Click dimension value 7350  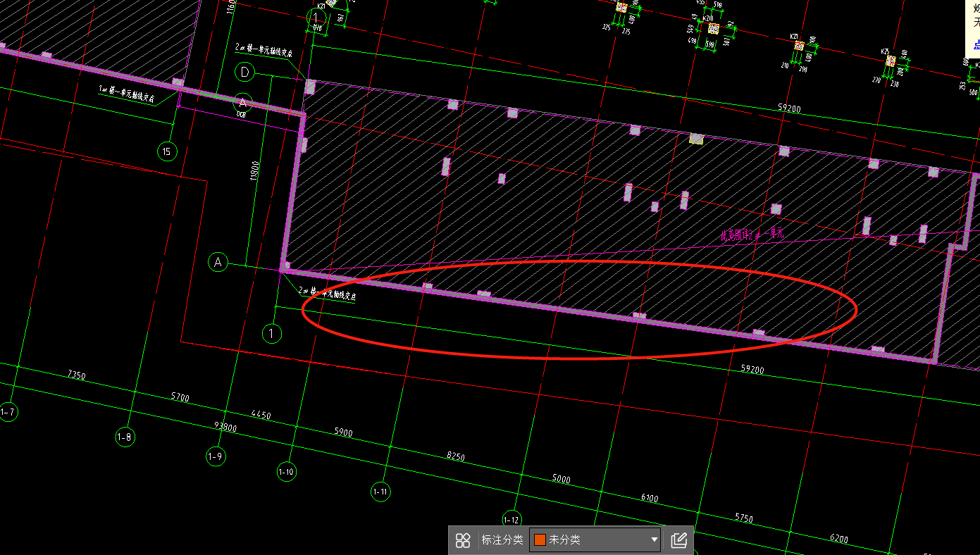pos(76,375)
